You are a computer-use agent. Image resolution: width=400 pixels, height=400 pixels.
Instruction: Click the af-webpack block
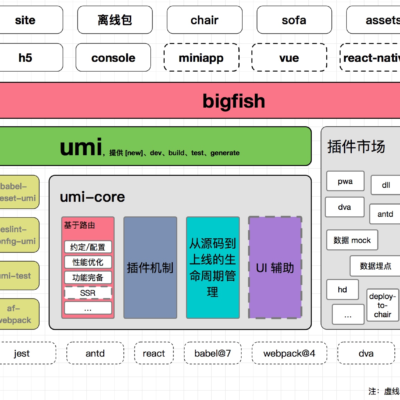click(19, 314)
